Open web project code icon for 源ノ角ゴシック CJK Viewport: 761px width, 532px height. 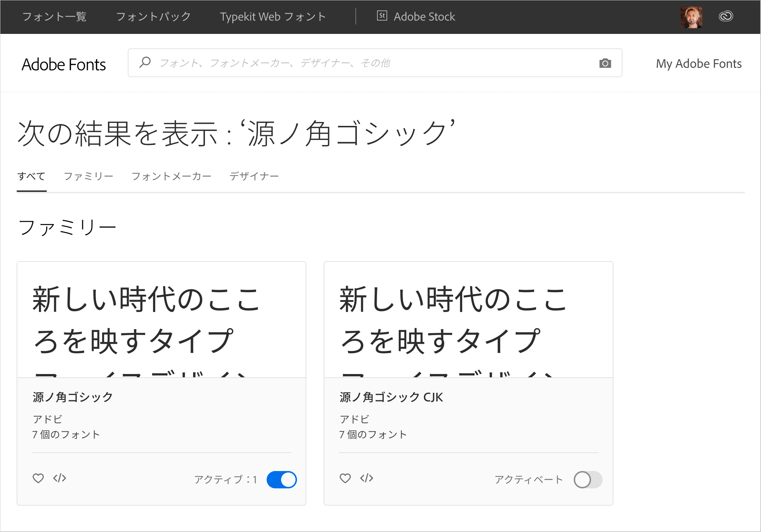pos(367,478)
